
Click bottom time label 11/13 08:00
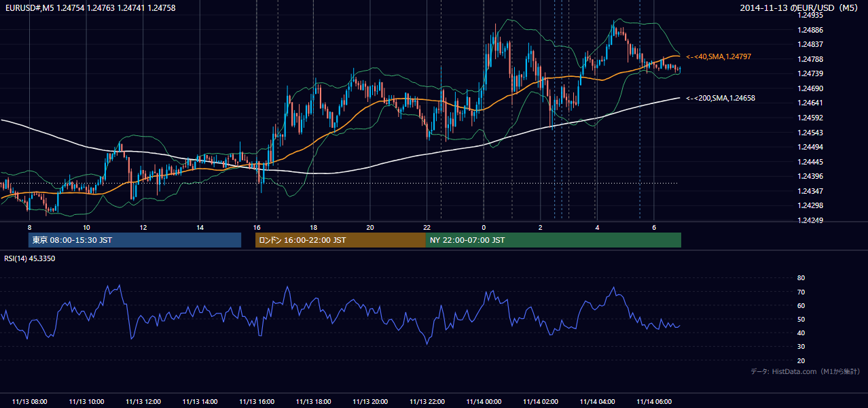(x=29, y=402)
